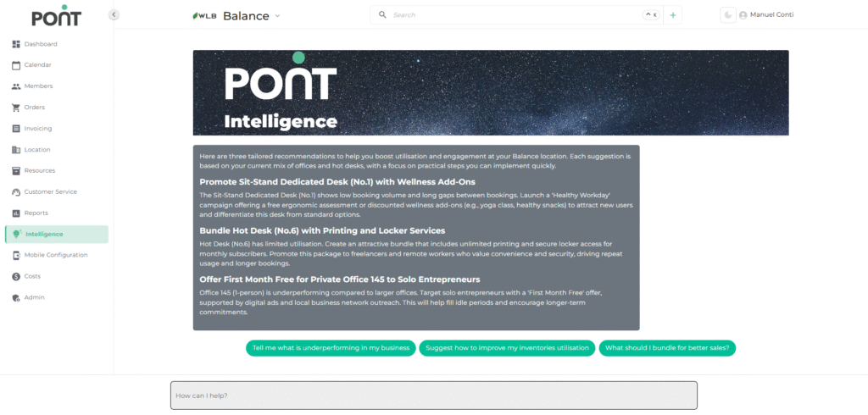Open the Location building icon

16,150
